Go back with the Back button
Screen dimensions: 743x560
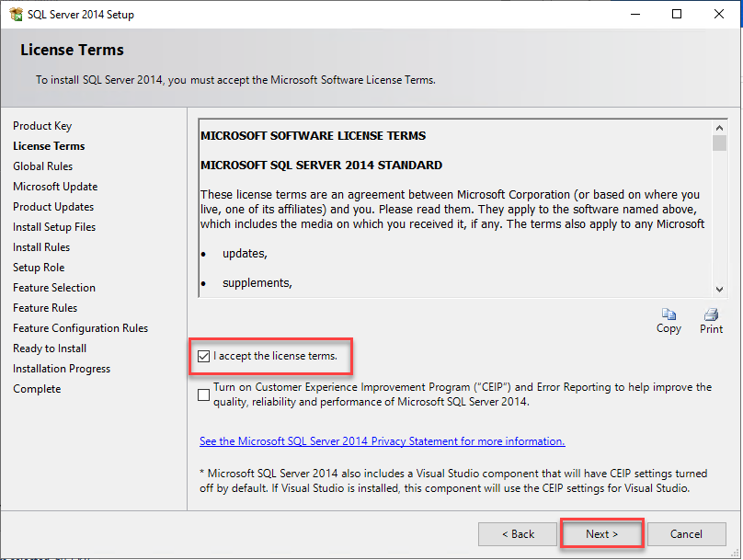[518, 534]
